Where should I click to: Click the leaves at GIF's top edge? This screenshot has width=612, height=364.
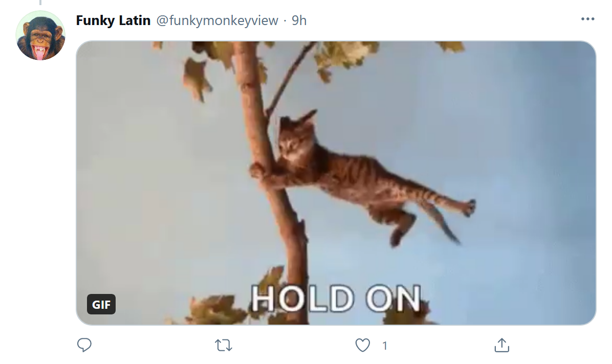(x=343, y=55)
